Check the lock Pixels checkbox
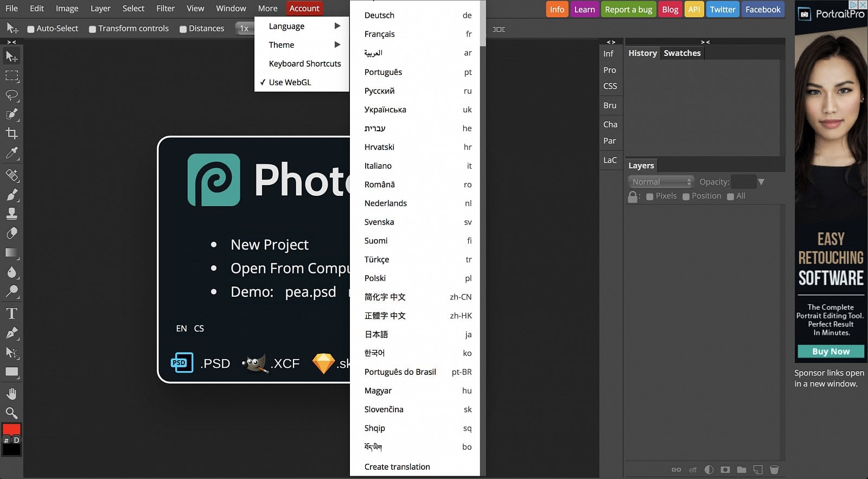The image size is (868, 479). click(649, 196)
